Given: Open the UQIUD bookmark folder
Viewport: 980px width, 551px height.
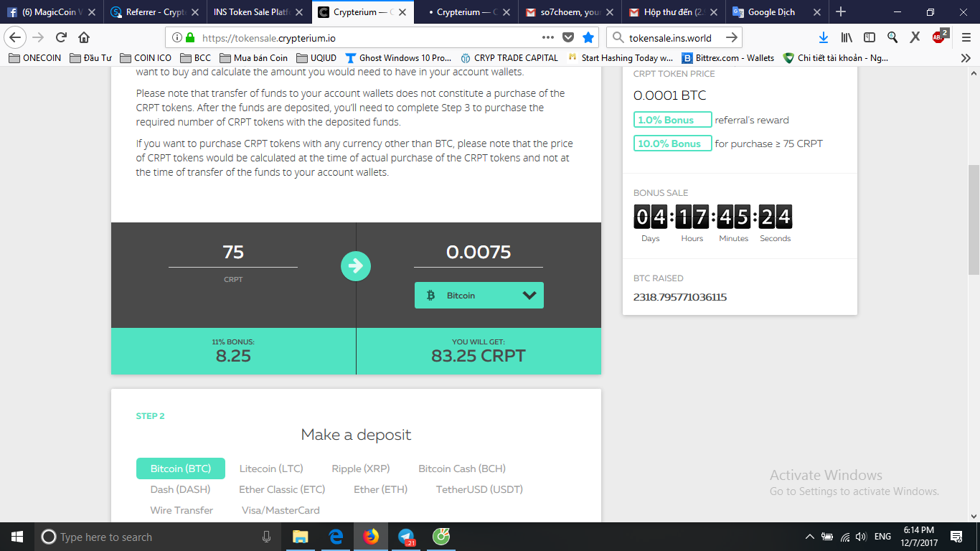Looking at the screenshot, I should [x=316, y=58].
